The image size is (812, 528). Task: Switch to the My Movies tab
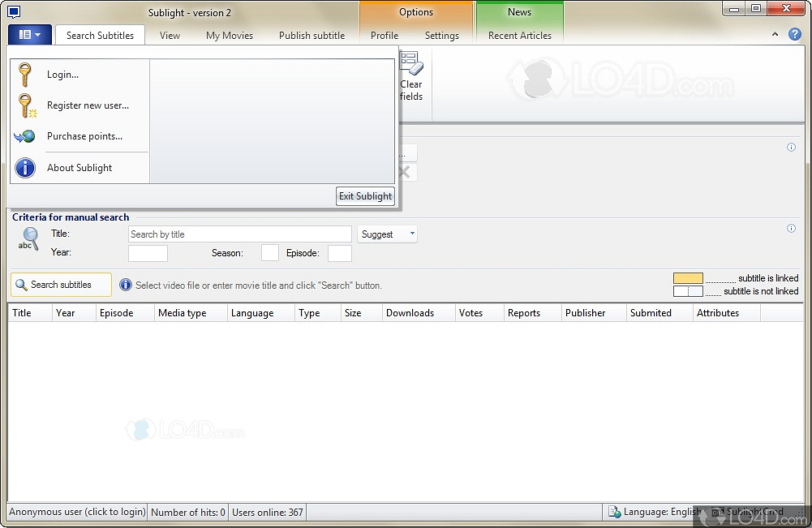229,35
